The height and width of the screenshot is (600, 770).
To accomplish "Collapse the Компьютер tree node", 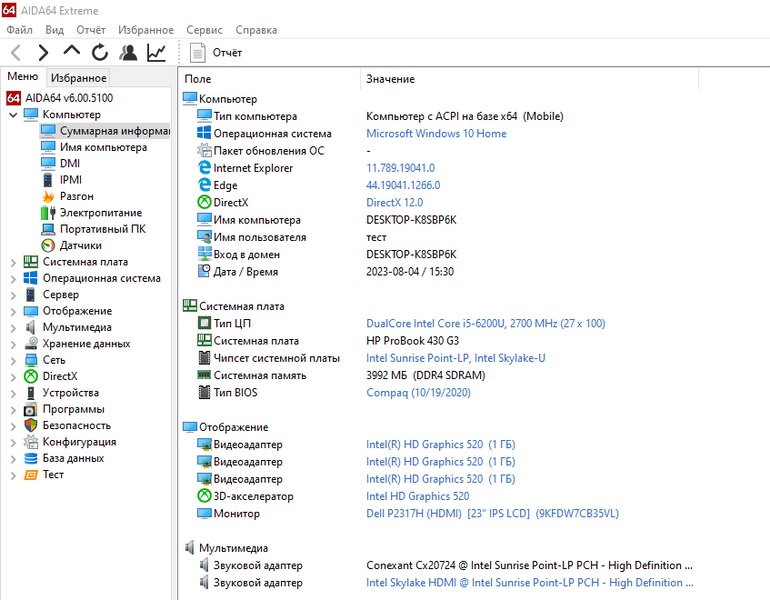I will (x=13, y=115).
